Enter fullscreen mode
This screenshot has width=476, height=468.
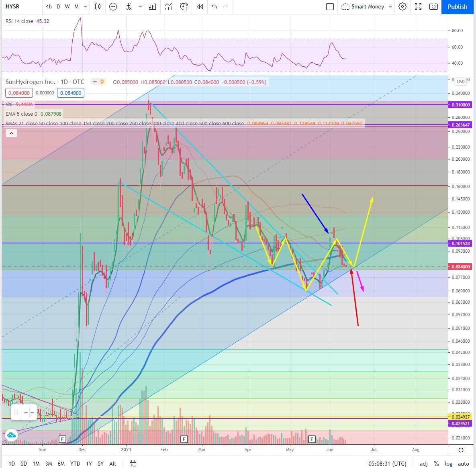coord(418,6)
